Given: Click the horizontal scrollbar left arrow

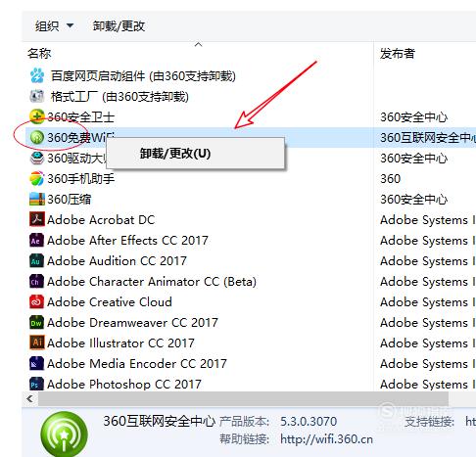Looking at the screenshot, I should 30,398.
